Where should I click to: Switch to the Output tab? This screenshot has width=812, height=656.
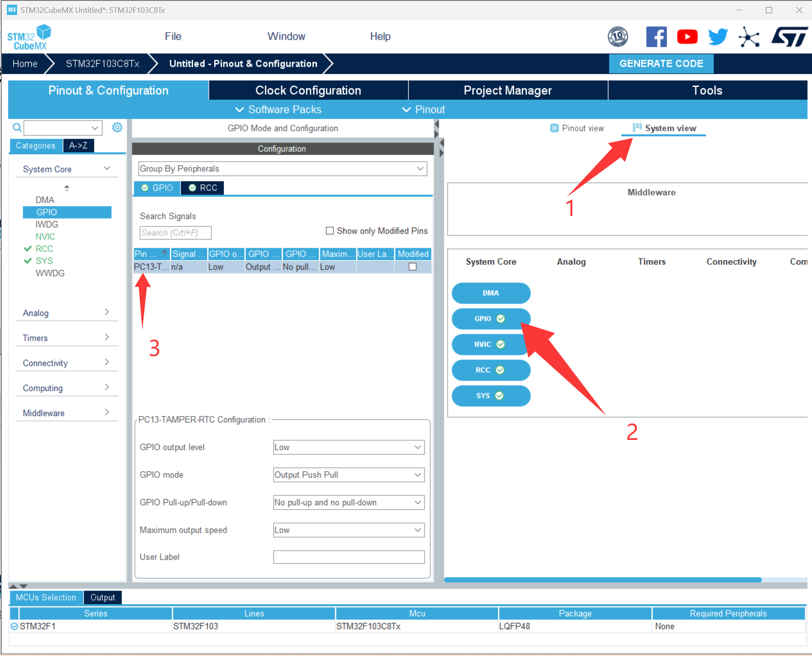click(x=103, y=597)
